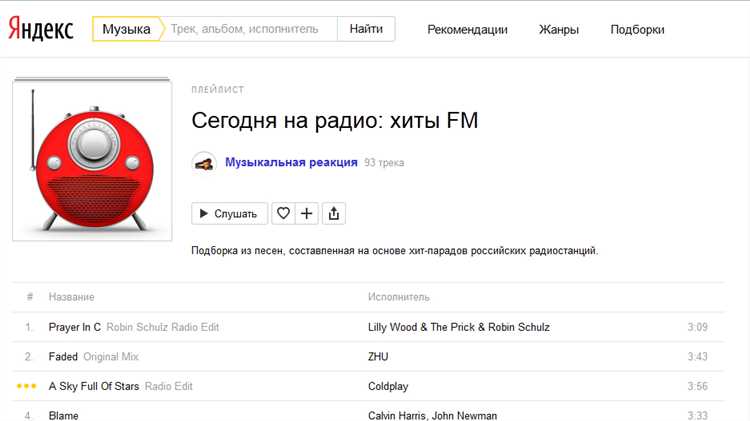Focus the track search input field
Screen dimensions: 750x421
tap(250, 29)
